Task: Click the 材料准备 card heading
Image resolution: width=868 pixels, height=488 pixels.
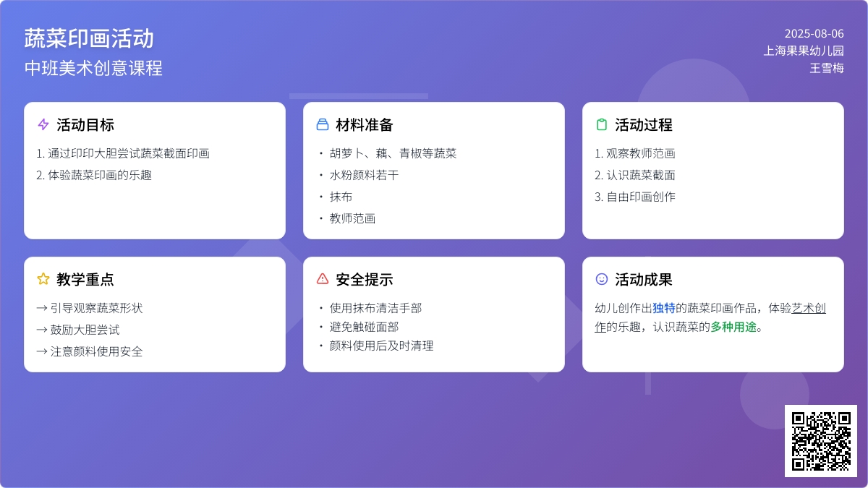Action: tap(365, 124)
